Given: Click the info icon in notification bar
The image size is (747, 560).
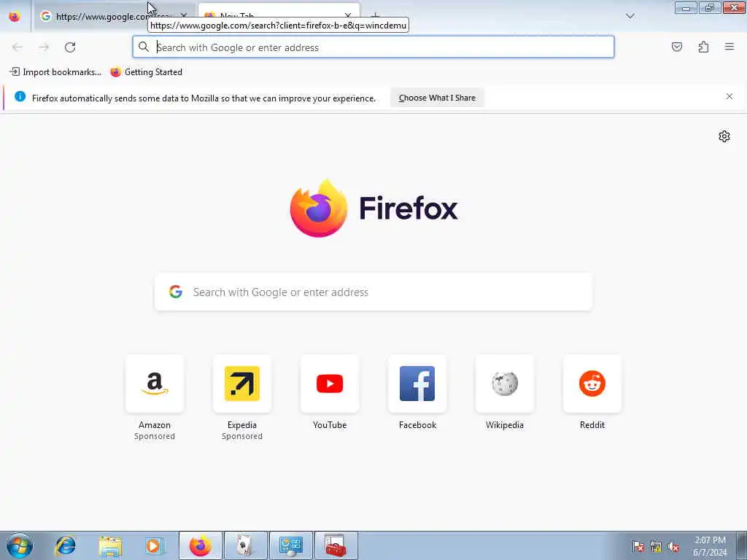Looking at the screenshot, I should click(x=20, y=97).
